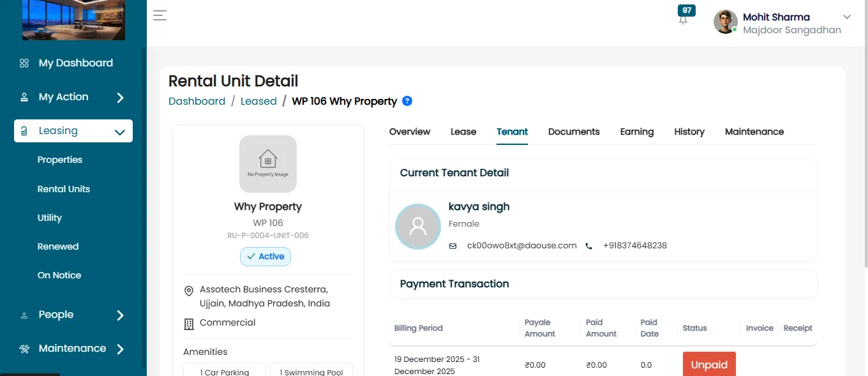Image resolution: width=868 pixels, height=376 pixels.
Task: Click the 1 Car Parking amenity chip
Action: [x=224, y=370]
